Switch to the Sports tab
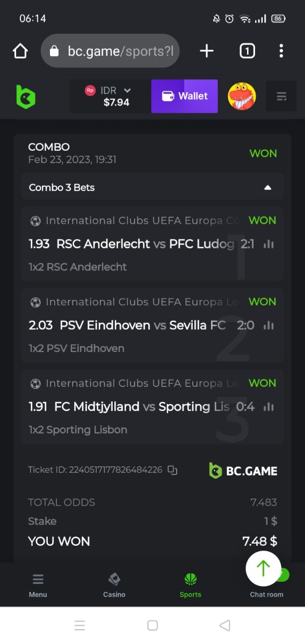 (x=191, y=585)
